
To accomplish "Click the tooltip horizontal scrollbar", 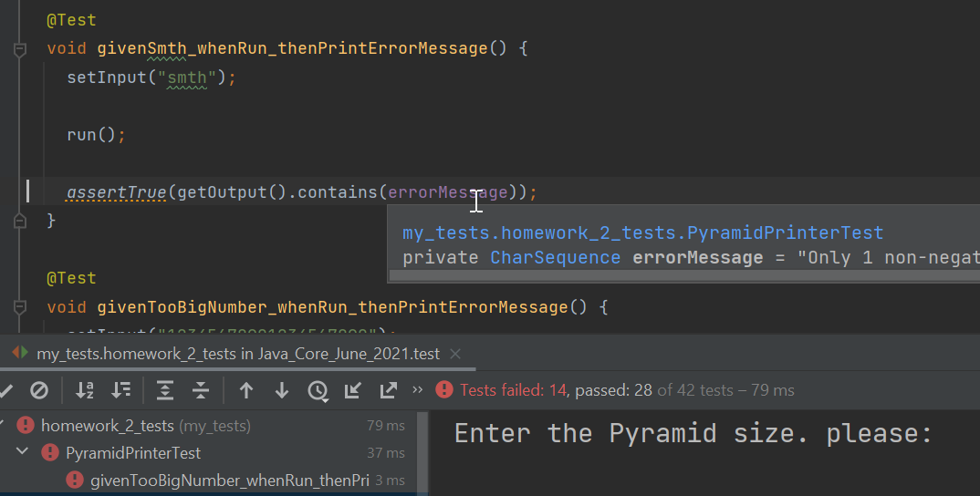I will click(x=684, y=276).
